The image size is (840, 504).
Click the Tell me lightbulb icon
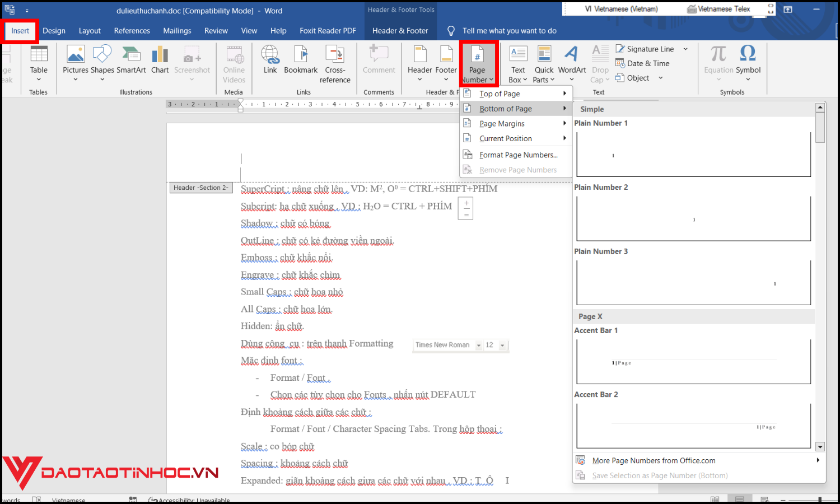pyautogui.click(x=451, y=31)
